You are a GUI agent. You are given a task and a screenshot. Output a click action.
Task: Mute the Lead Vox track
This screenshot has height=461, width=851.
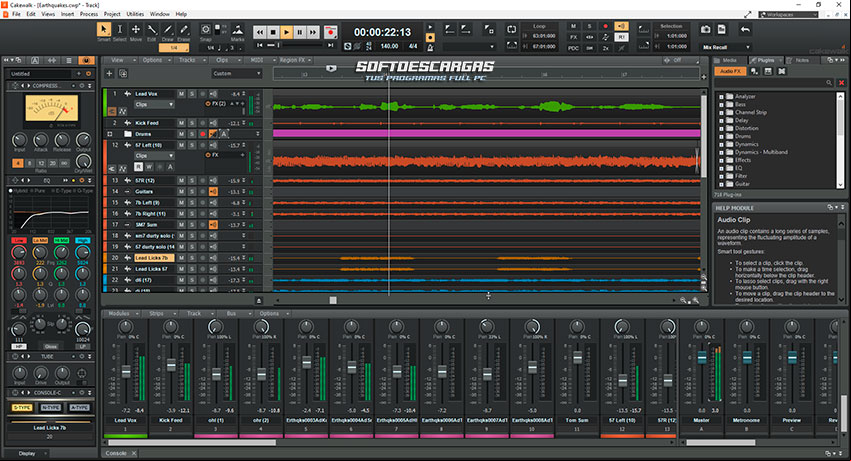tap(181, 94)
